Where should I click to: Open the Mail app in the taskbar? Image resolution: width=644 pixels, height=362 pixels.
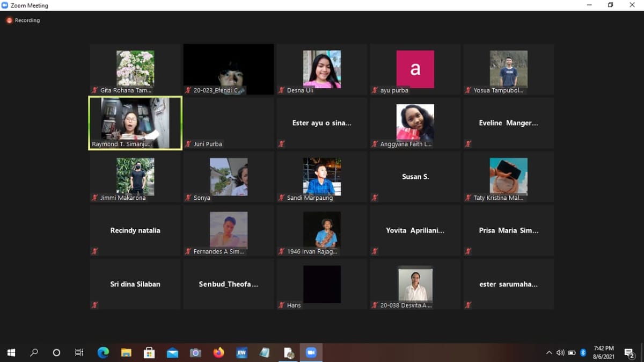(x=172, y=353)
